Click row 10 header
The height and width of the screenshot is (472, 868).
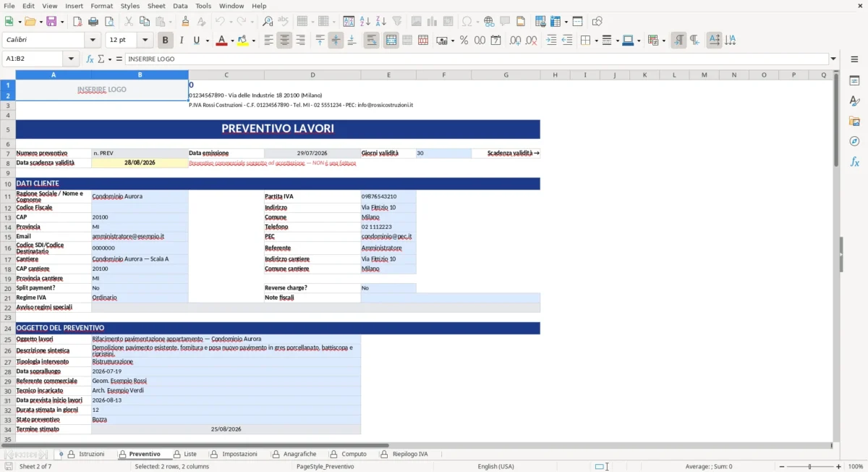[8, 184]
